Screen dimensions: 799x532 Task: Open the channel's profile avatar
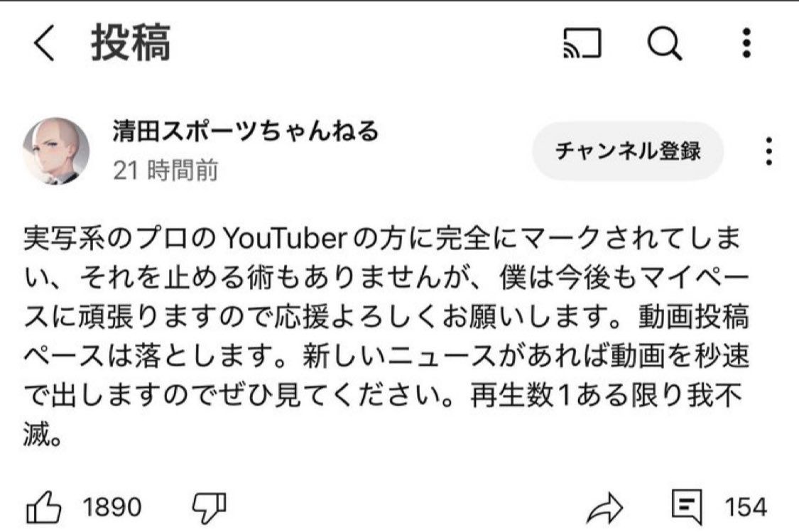[x=56, y=151]
